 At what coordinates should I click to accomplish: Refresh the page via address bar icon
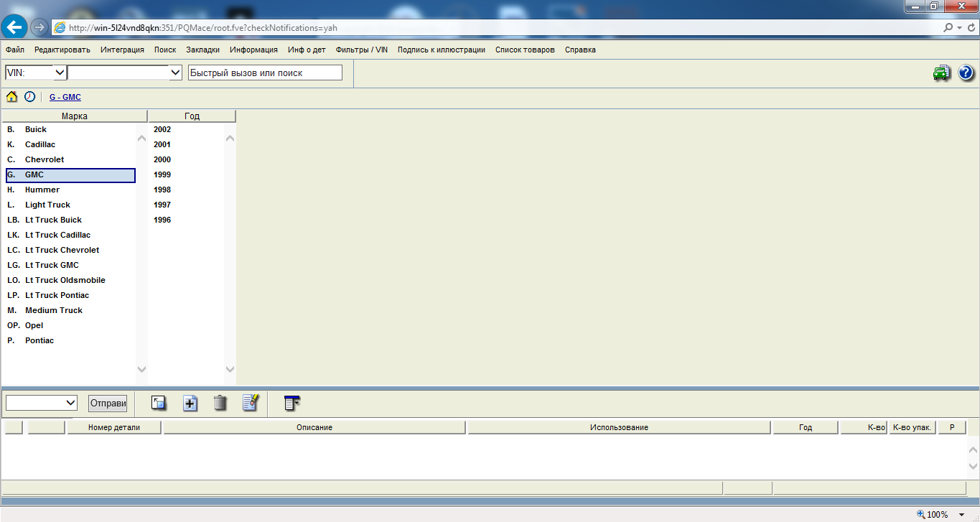click(971, 28)
